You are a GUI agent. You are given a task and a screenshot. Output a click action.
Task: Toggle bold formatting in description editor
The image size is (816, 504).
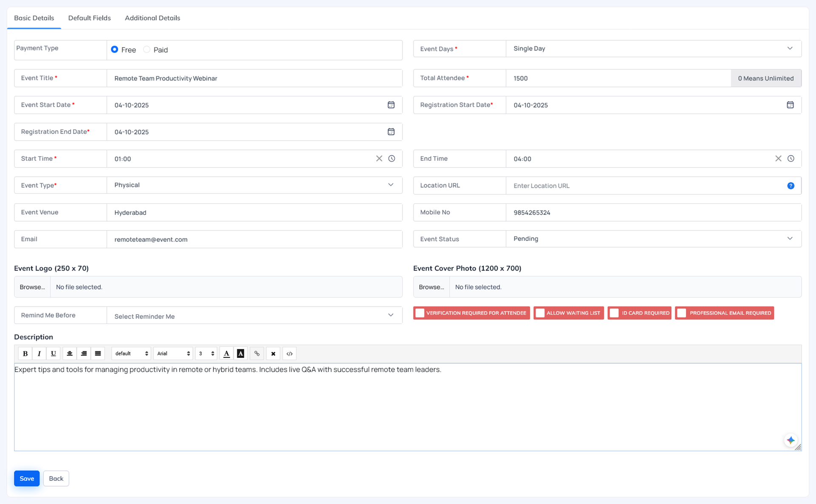25,353
